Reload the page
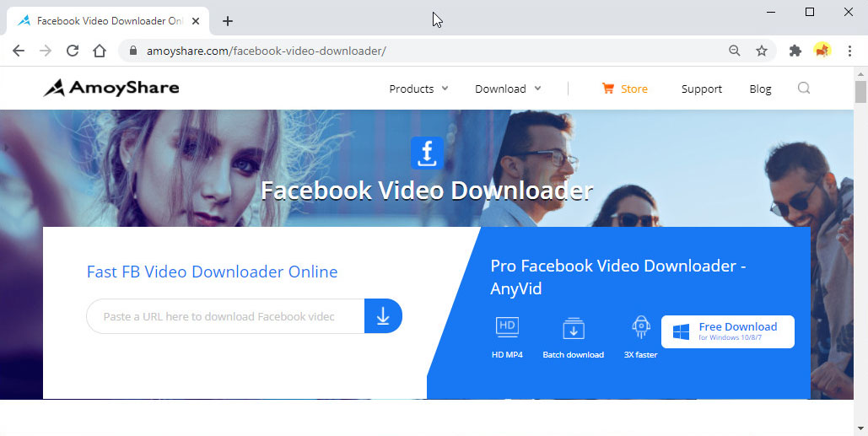Image resolution: width=868 pixels, height=436 pixels. click(73, 51)
